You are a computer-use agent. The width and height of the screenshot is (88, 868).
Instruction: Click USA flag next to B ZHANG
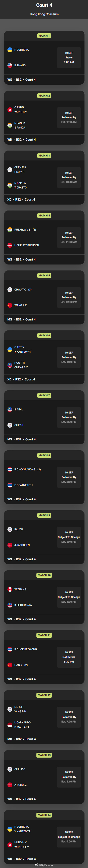pos(10,65)
